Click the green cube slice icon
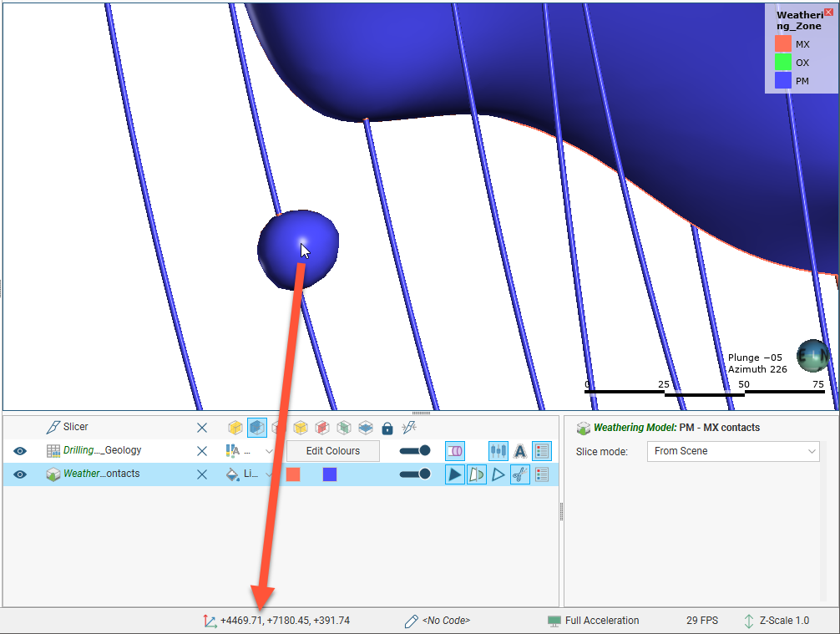The width and height of the screenshot is (840, 634). pos(344,428)
